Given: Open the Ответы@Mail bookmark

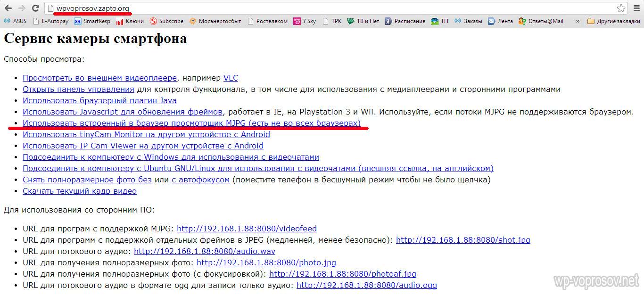Looking at the screenshot, I should coord(541,21).
